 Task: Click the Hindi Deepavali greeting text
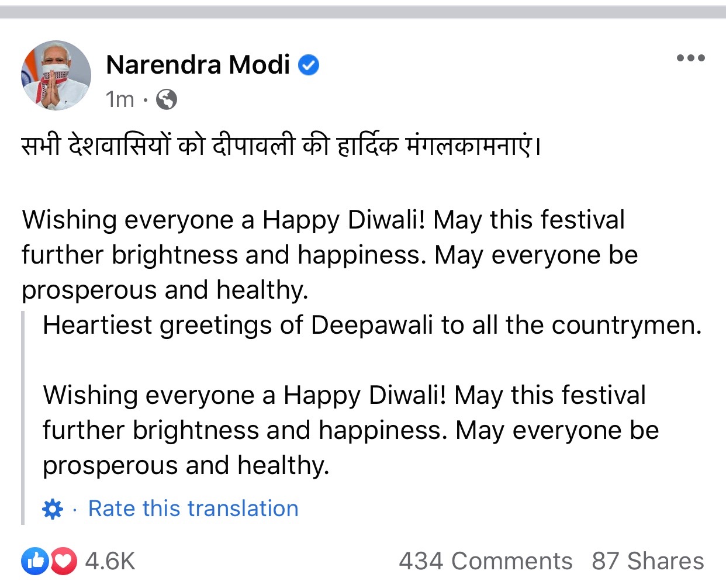click(x=282, y=146)
